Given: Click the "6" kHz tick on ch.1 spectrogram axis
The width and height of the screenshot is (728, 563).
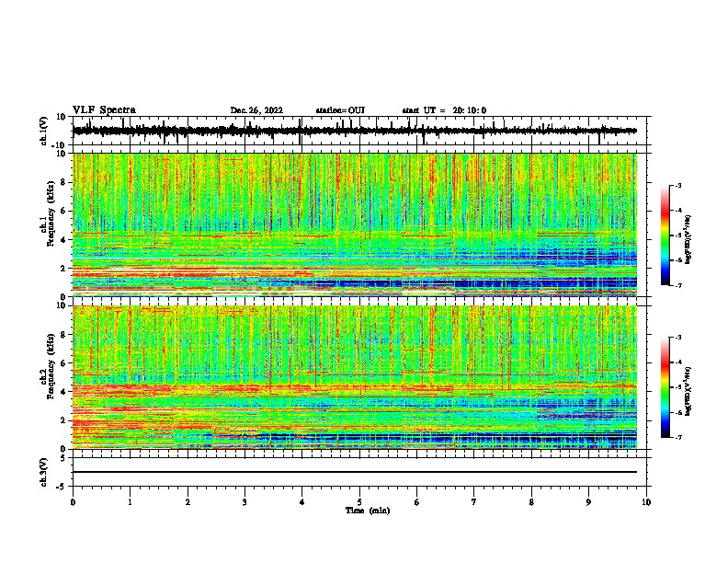Looking at the screenshot, I should [63, 211].
